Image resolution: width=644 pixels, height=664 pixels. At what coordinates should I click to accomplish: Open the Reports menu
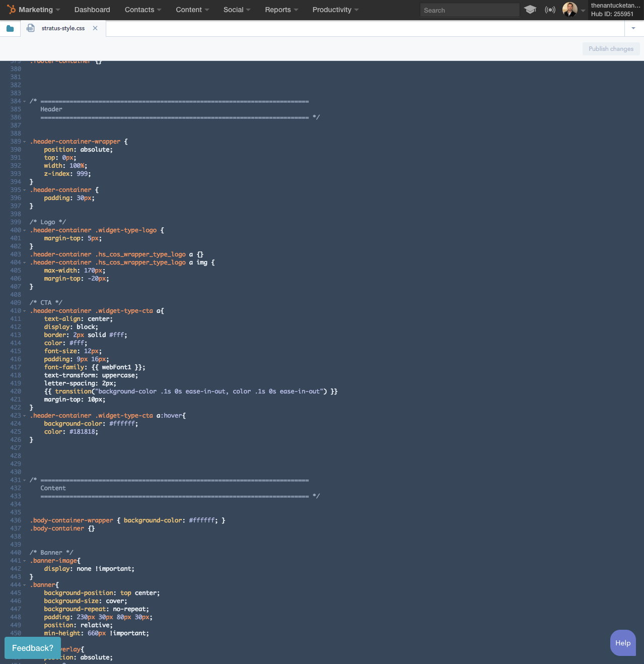[281, 10]
